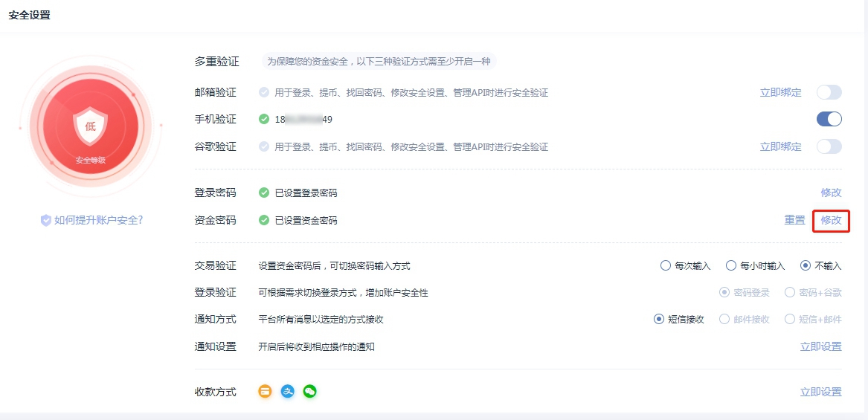The image size is (868, 420).
Task: Click the green checkmark beside 手机验证
Action: pyautogui.click(x=264, y=119)
